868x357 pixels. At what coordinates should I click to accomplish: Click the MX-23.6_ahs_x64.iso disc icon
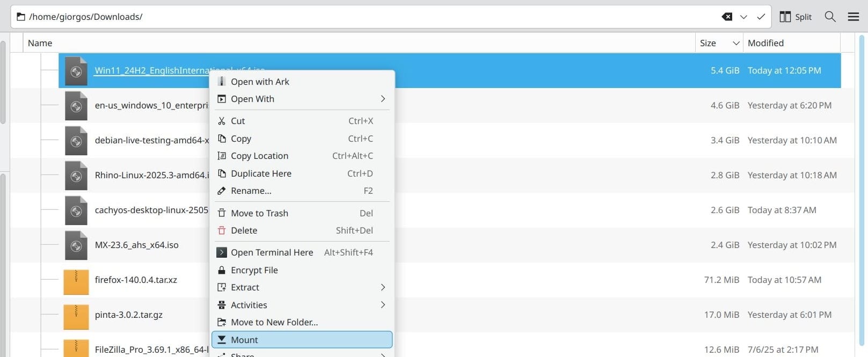point(76,245)
